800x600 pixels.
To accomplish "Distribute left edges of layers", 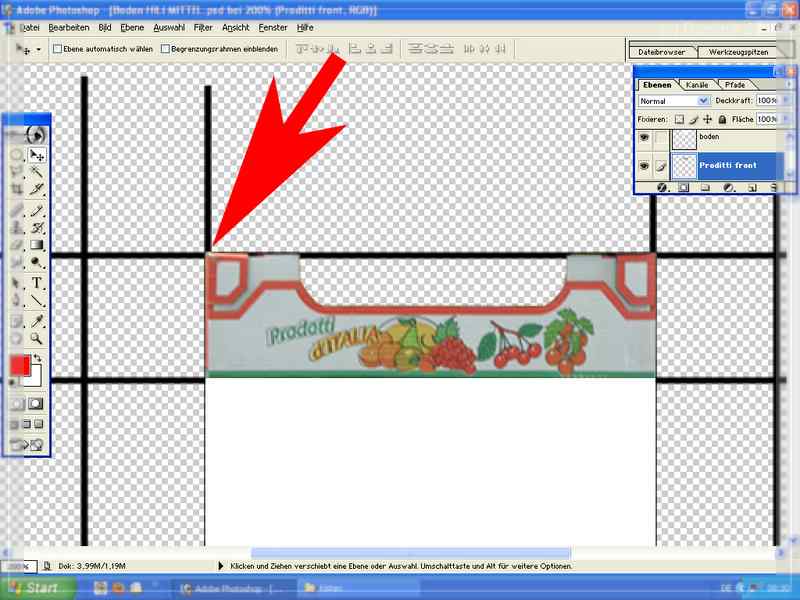I will 469,49.
